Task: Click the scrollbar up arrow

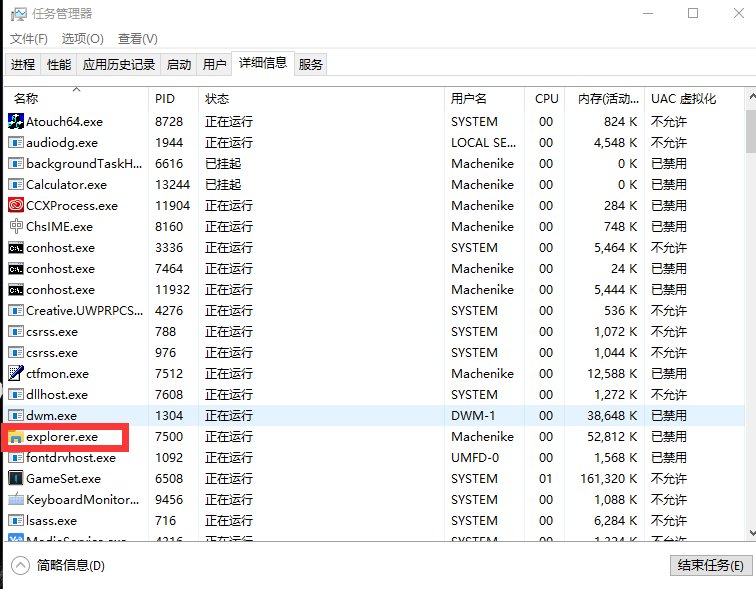Action: [751, 97]
